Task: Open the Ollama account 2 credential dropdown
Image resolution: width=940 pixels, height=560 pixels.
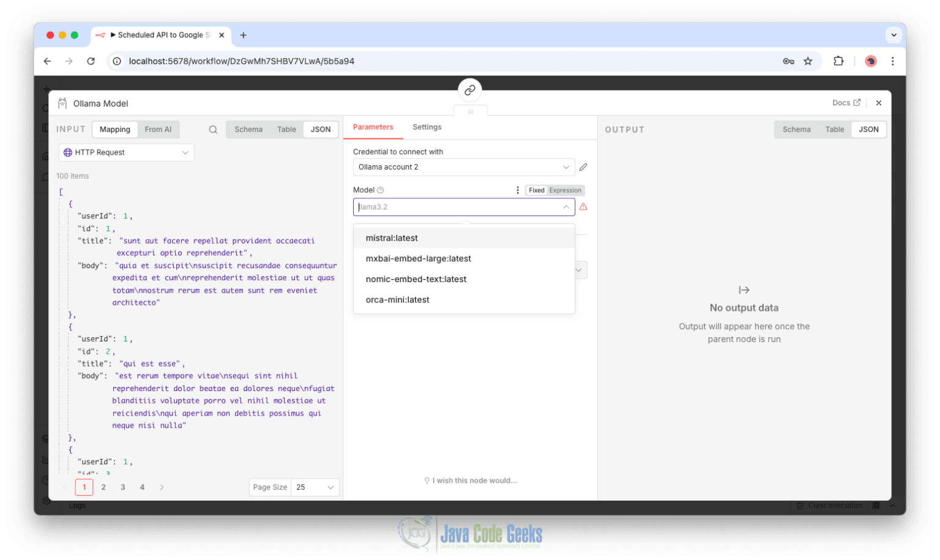Action: (464, 167)
